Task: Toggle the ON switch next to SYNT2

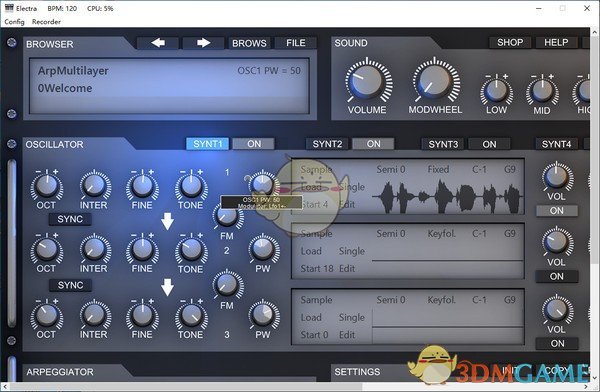Action: [373, 144]
